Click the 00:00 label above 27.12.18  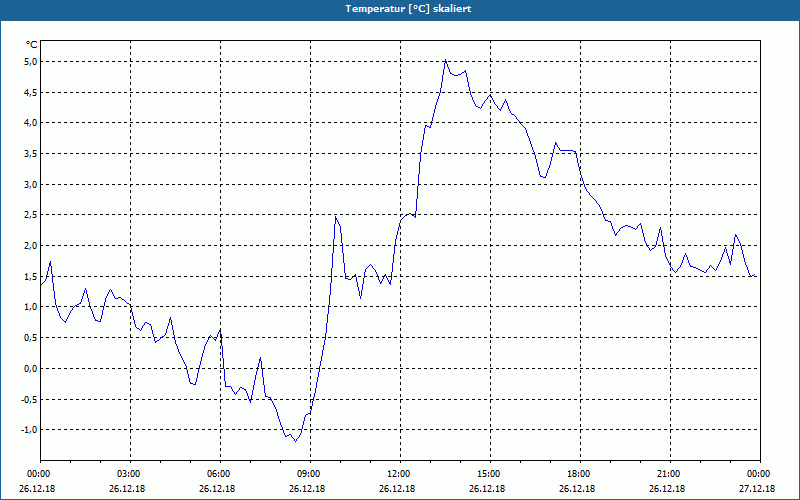click(760, 474)
